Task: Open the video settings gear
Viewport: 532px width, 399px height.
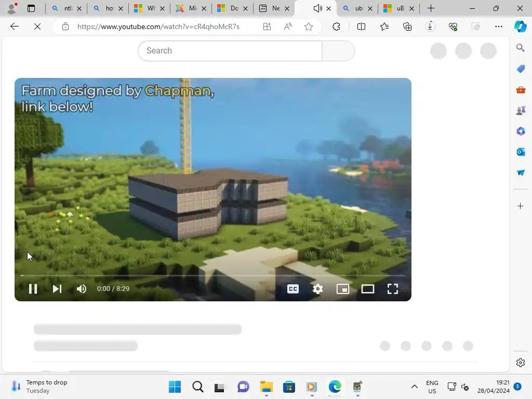Action: coord(317,289)
